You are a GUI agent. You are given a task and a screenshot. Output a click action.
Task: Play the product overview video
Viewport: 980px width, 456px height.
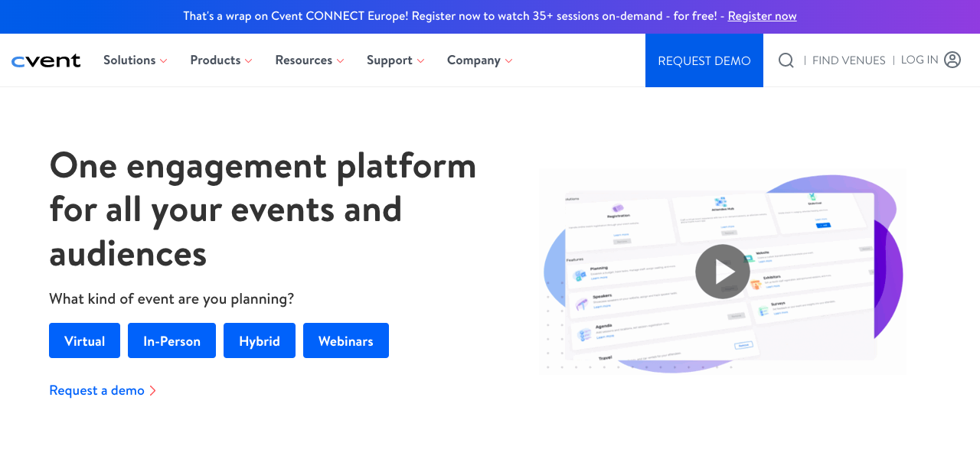coord(723,272)
